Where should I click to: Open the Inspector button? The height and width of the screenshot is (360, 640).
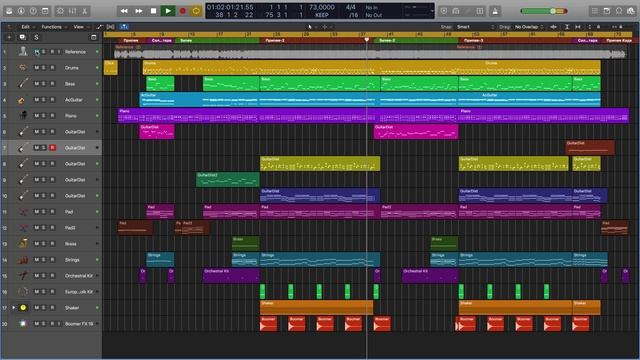[21, 11]
